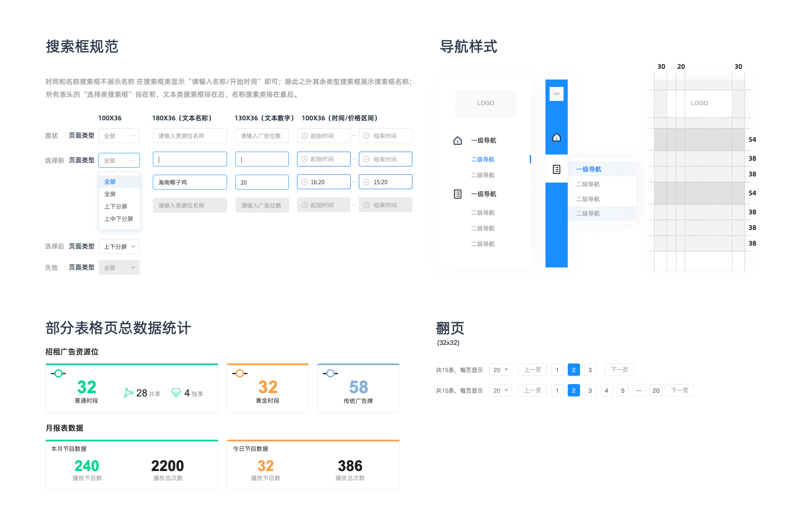Click the disabled 全部 dropdown in 失效 row
Image resolution: width=791 pixels, height=532 pixels.
(x=119, y=267)
